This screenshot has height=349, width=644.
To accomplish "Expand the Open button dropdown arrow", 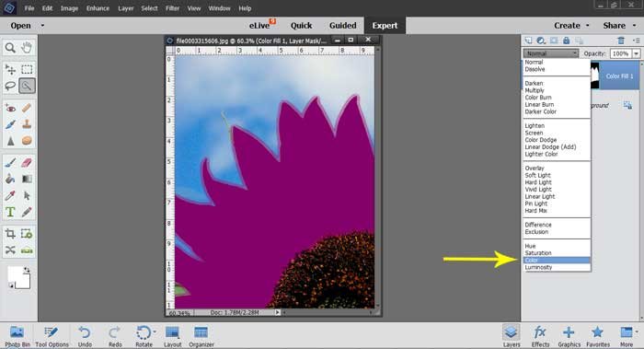I will 42,26.
